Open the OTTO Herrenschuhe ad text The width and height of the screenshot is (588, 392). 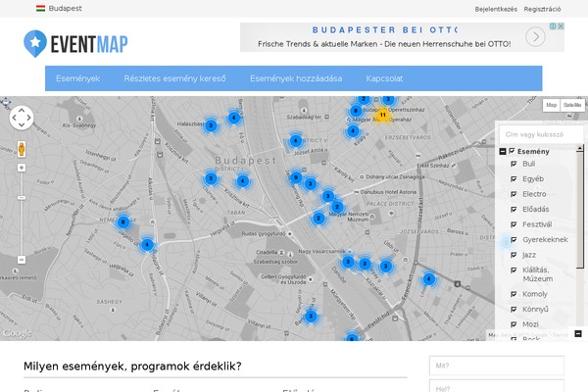click(384, 44)
